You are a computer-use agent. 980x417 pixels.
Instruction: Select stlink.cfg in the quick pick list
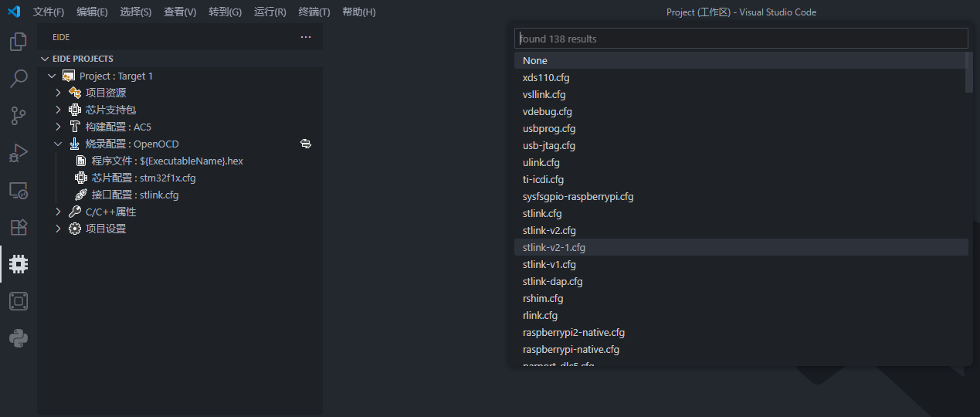[740, 213]
